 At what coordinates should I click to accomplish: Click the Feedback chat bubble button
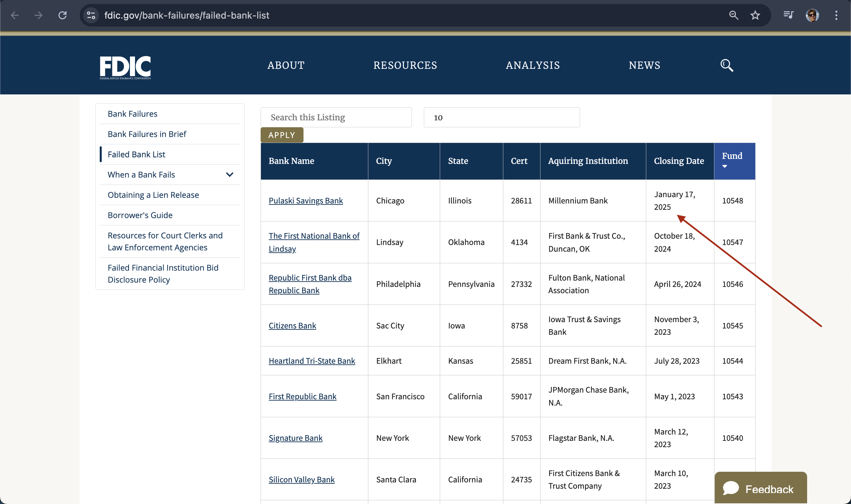click(761, 488)
